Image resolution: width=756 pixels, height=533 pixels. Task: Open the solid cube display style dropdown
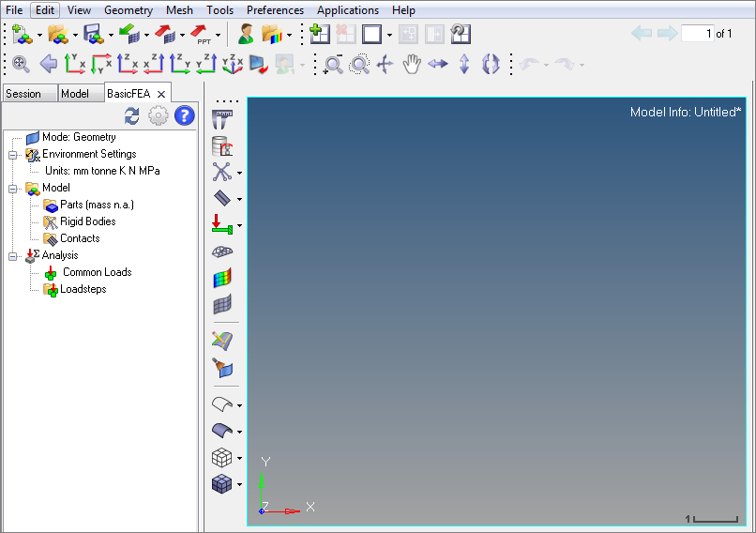tap(240, 485)
